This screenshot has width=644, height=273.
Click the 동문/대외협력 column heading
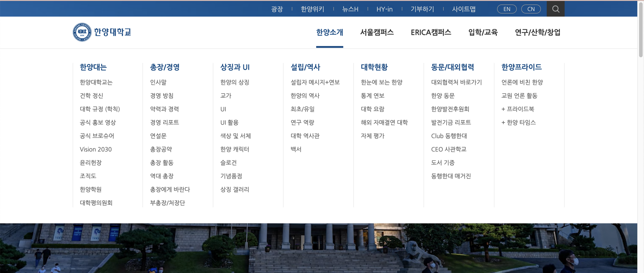coord(452,67)
